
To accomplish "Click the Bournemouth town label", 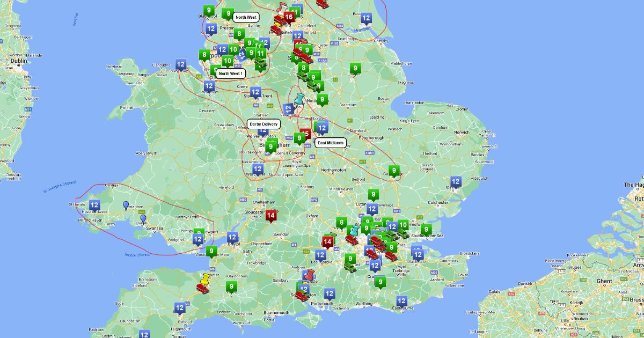I will (x=277, y=312).
